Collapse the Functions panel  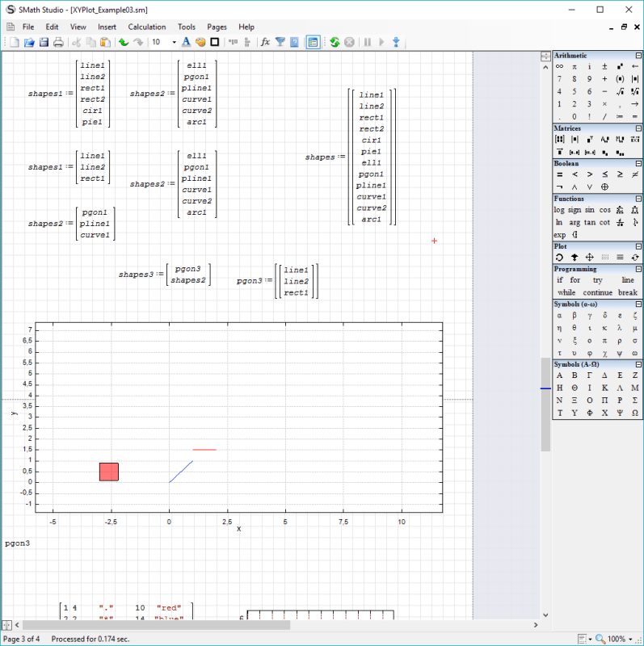(638, 199)
